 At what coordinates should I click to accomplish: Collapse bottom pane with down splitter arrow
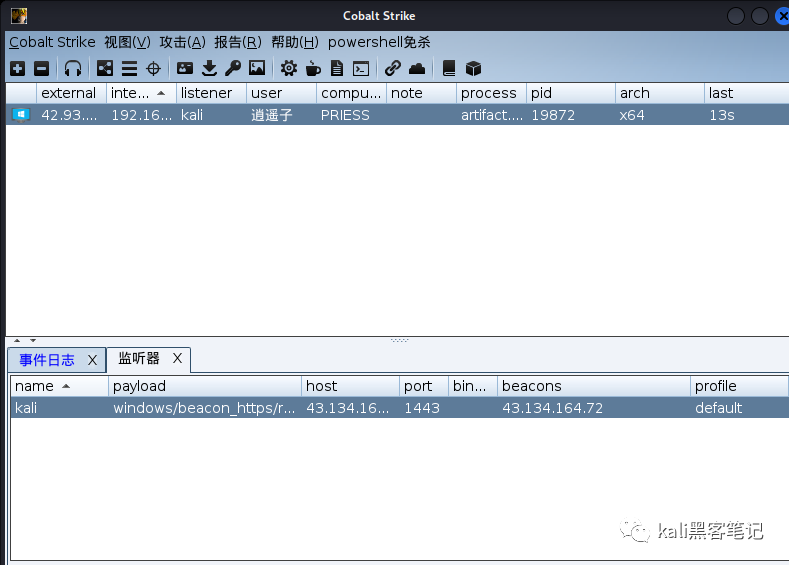coord(33,341)
